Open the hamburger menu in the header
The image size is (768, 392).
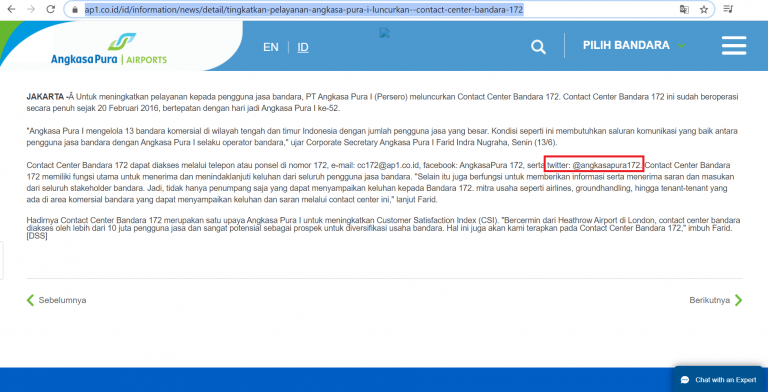pos(734,46)
